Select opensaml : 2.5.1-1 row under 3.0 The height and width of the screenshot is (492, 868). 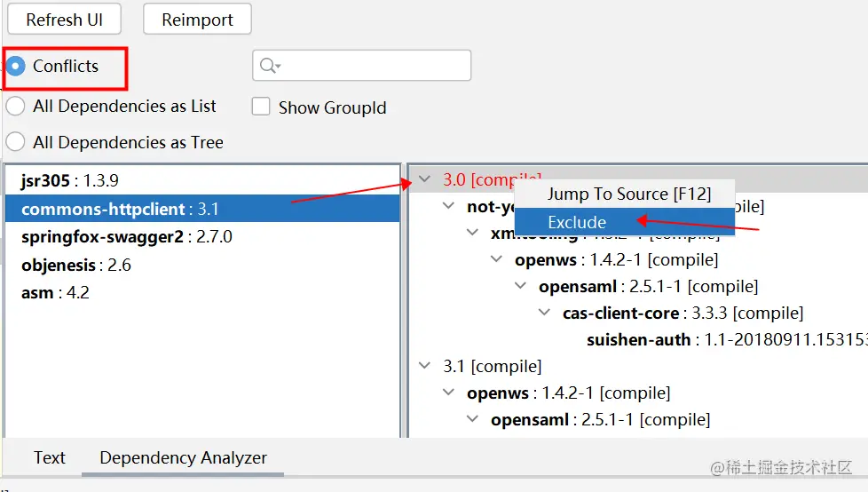tap(648, 287)
